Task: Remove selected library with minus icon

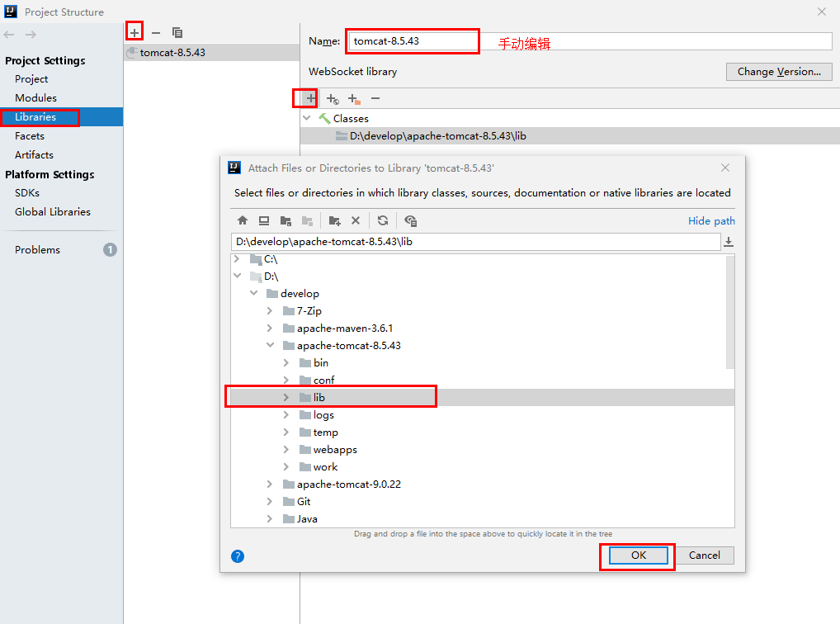Action: 156,33
